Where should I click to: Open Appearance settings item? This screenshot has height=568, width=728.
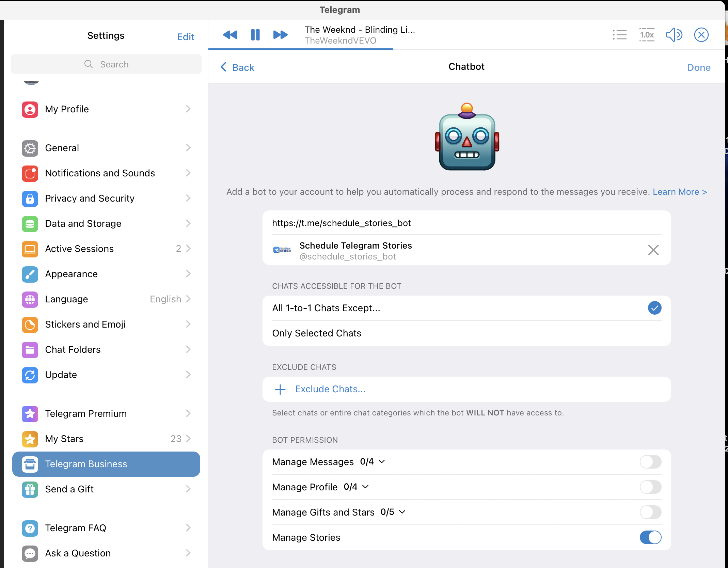coord(106,274)
